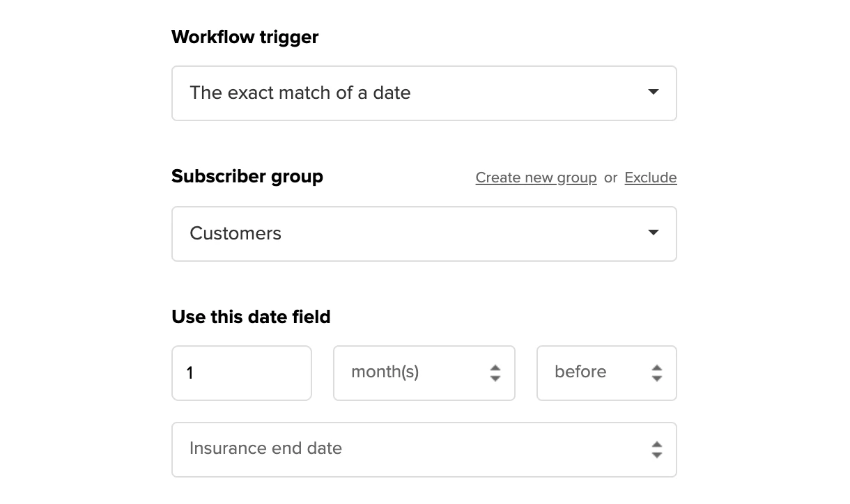850x504 pixels.
Task: Click the up-down arrows icon in before selector
Action: click(656, 373)
